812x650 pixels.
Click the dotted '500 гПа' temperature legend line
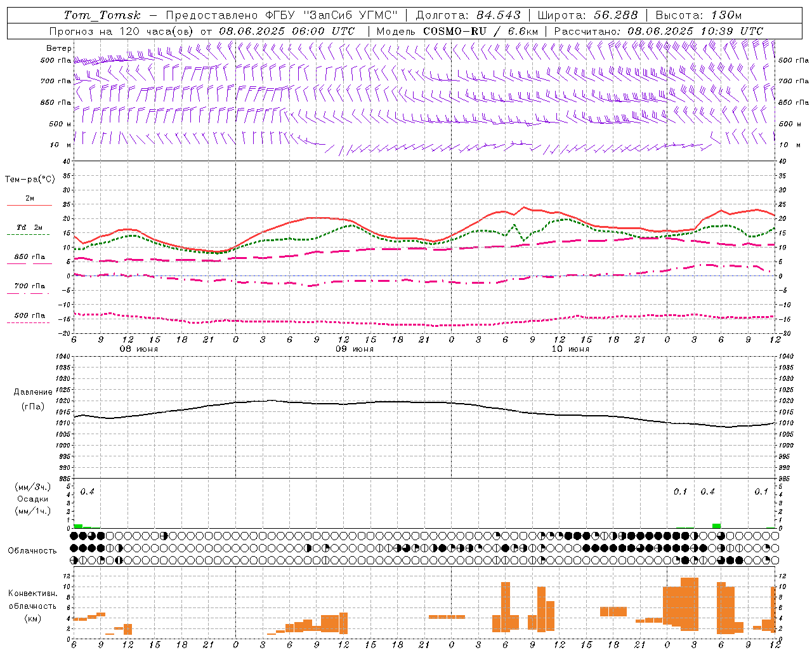click(x=28, y=322)
